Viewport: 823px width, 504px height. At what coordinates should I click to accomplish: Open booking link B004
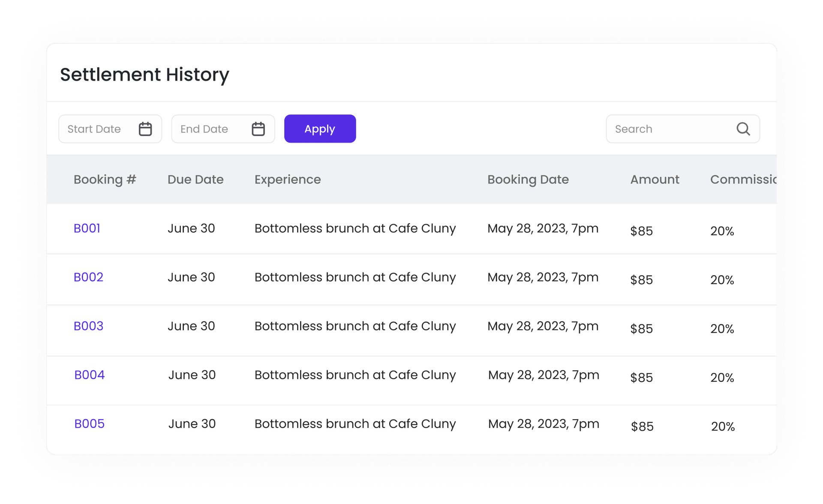(89, 375)
